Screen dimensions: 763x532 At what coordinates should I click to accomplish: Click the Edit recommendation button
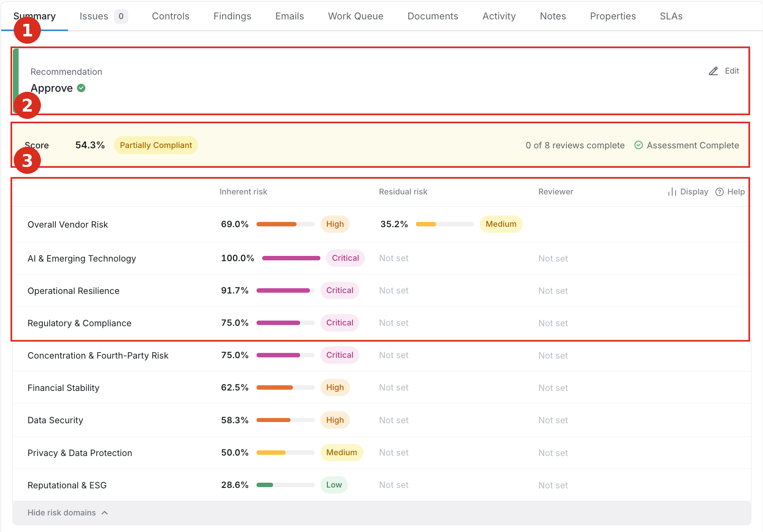tap(724, 71)
